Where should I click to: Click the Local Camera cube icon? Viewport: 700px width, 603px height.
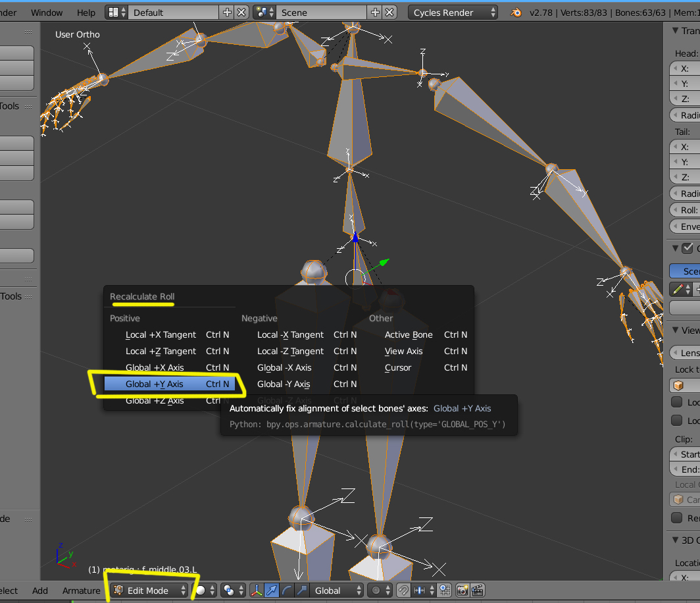click(678, 500)
